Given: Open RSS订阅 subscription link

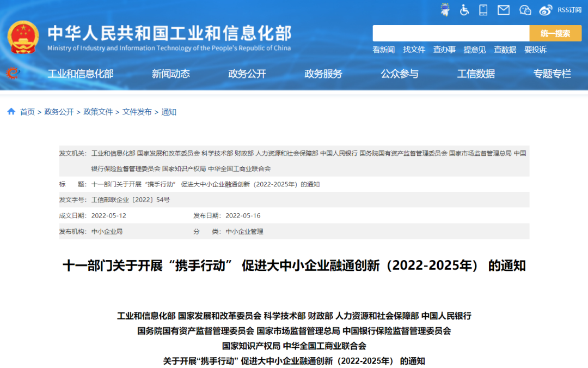Looking at the screenshot, I should click(569, 10).
